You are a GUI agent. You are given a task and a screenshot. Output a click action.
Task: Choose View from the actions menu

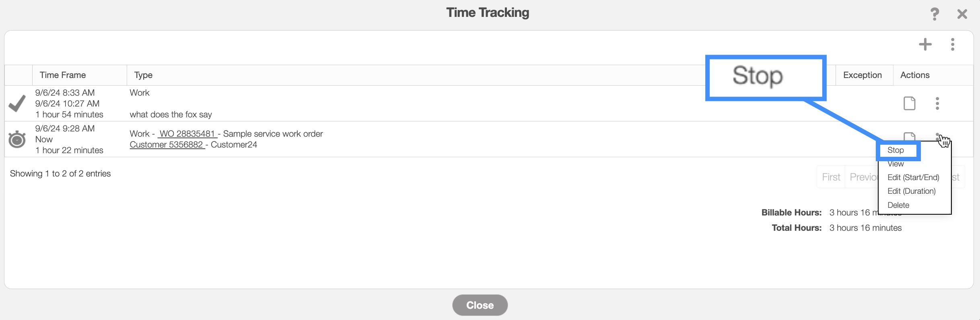tap(896, 164)
